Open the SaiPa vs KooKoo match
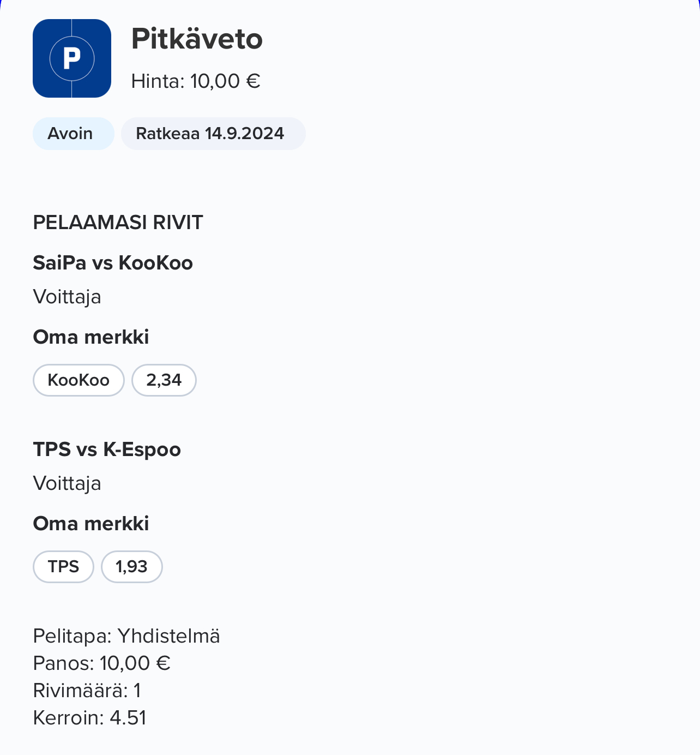The image size is (700, 755). (x=113, y=263)
